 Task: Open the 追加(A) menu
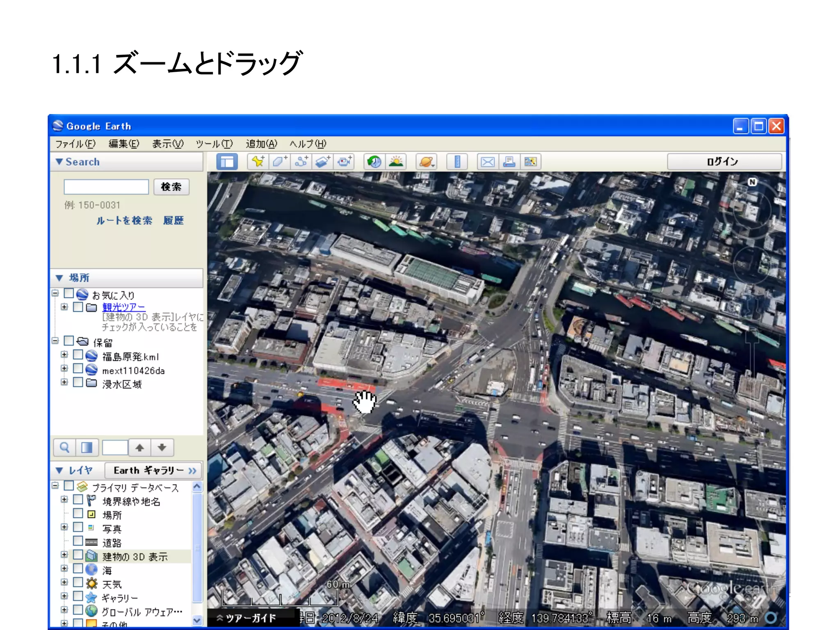[x=261, y=144]
